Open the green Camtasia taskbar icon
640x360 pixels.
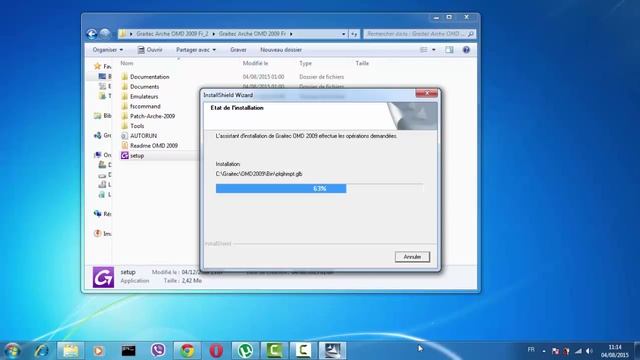pyautogui.click(x=274, y=351)
